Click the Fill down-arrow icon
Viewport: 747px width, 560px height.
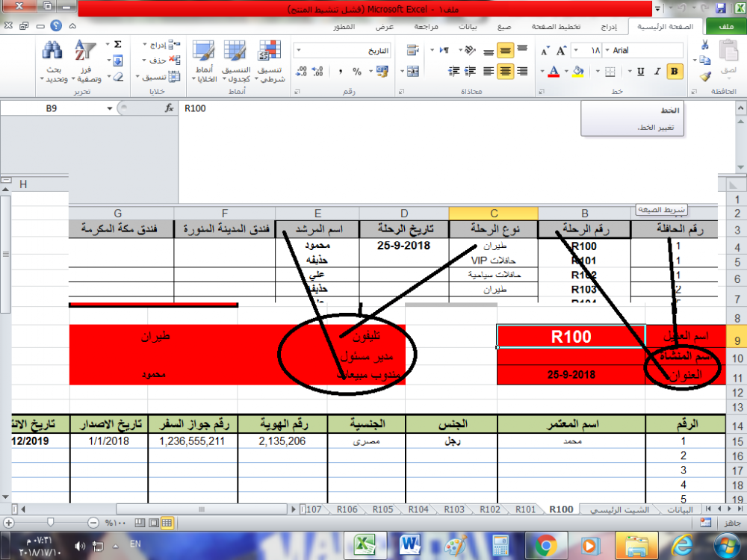[x=118, y=60]
